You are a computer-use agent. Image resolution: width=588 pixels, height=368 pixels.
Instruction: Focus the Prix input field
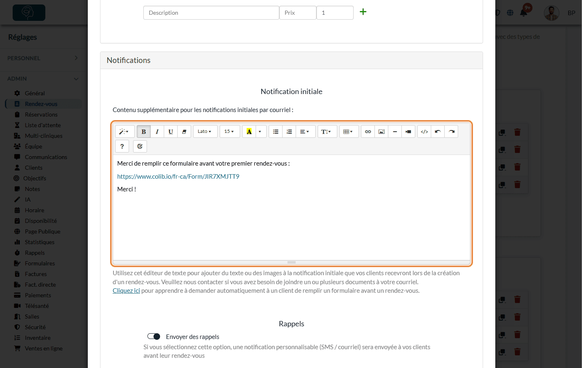[298, 13]
